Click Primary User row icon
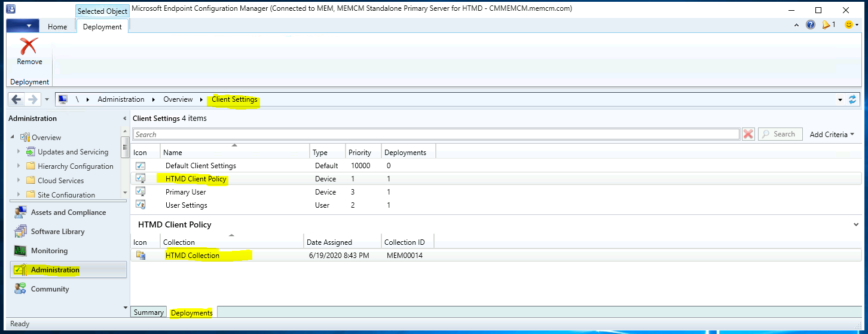 (140, 192)
